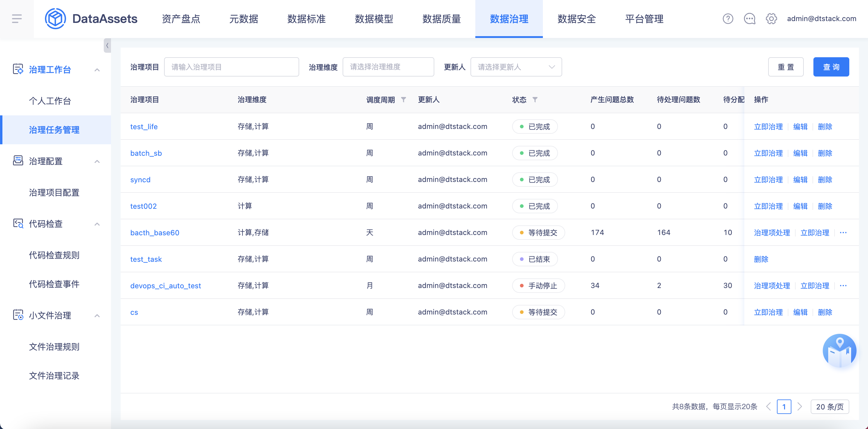Open the test_task project link
The image size is (868, 429).
146,259
